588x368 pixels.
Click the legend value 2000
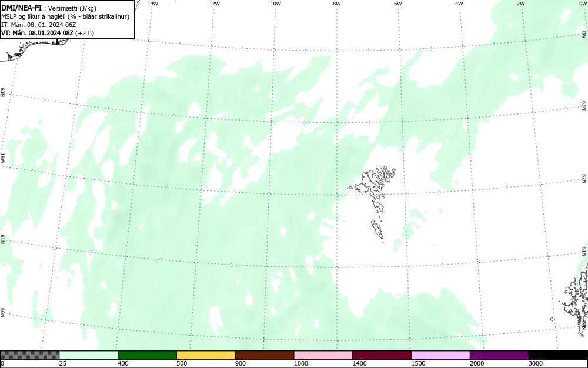[x=477, y=363]
